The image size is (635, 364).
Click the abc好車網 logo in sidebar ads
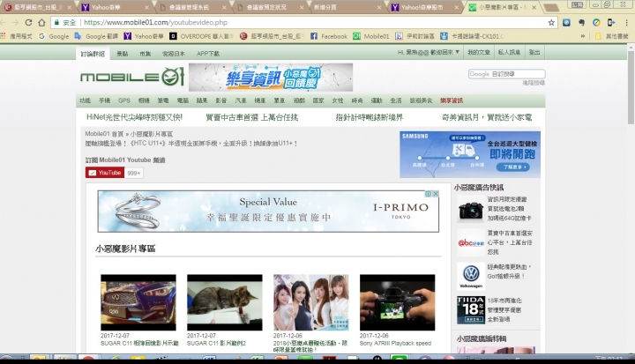[x=471, y=243]
